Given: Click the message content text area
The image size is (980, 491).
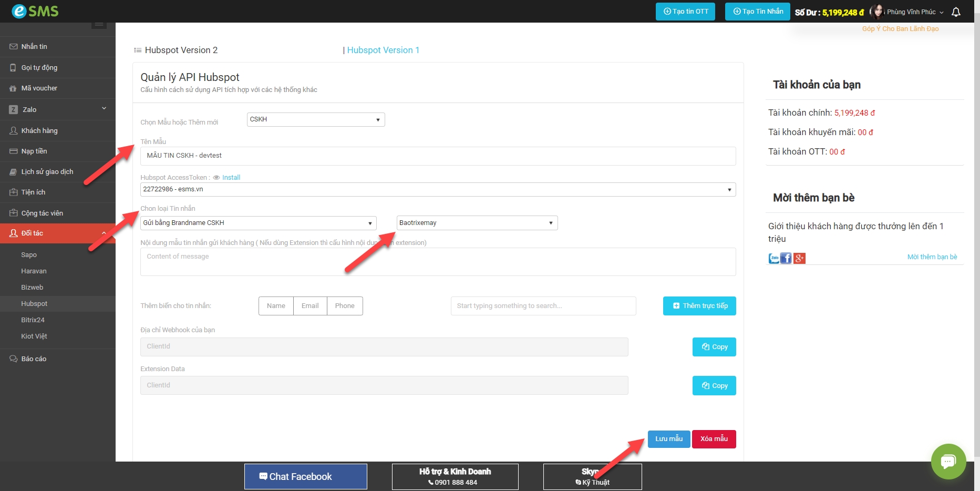Looking at the screenshot, I should point(438,262).
